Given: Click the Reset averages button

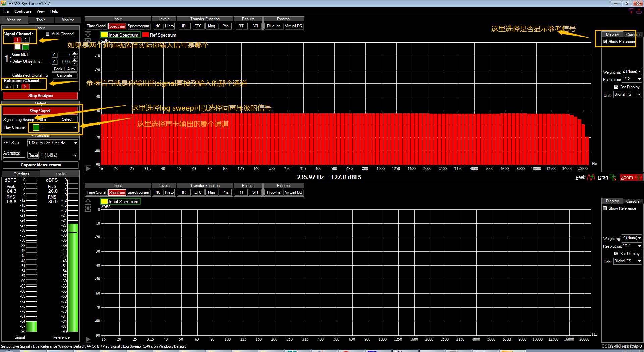Looking at the screenshot, I should (x=33, y=155).
